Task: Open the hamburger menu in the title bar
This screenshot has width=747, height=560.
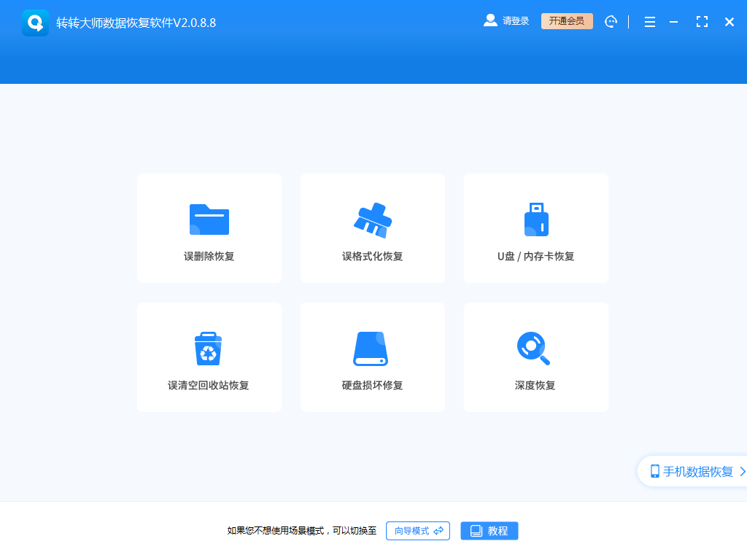Action: (x=649, y=21)
